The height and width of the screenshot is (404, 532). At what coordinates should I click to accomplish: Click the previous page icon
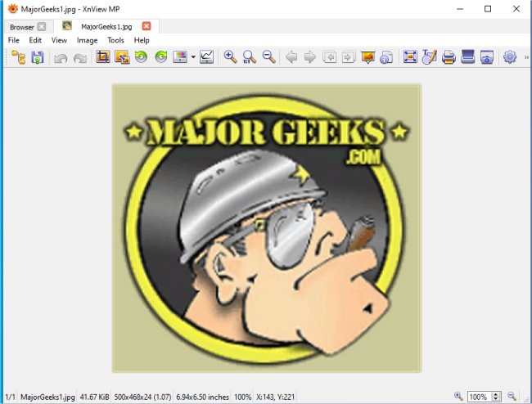click(x=330, y=57)
